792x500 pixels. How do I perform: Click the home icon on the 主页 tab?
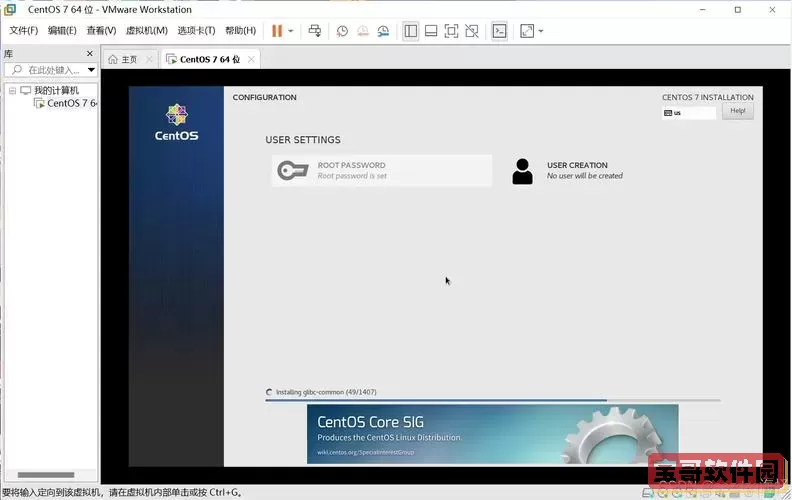113,60
